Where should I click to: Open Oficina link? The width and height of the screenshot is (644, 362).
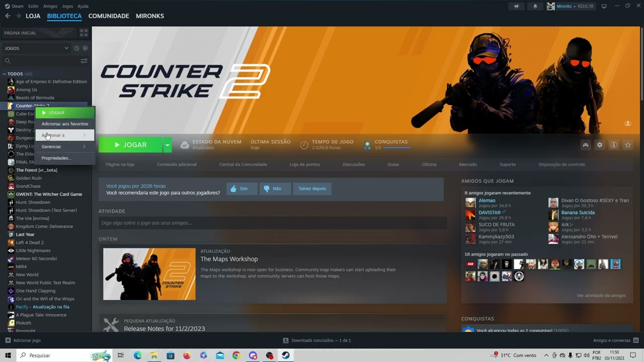coord(429,164)
